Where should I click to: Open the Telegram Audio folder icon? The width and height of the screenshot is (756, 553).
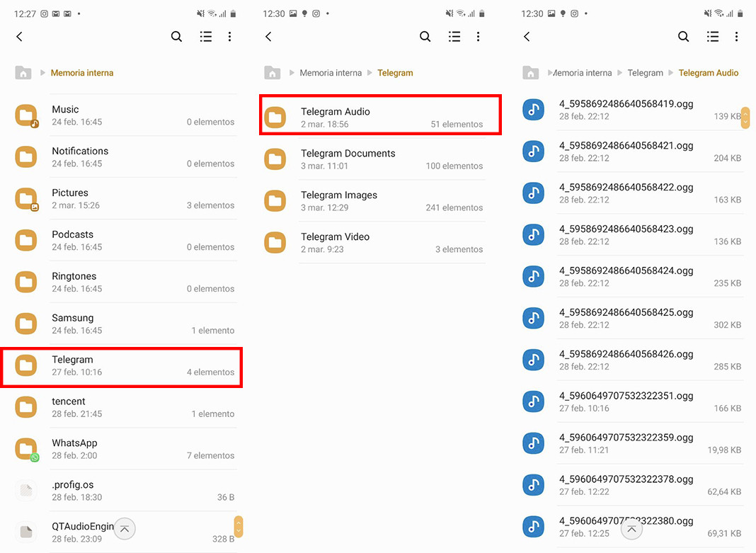coord(275,117)
